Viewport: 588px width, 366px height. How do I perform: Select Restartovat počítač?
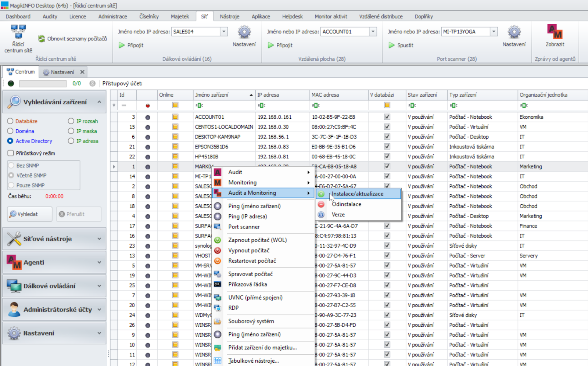(263, 261)
